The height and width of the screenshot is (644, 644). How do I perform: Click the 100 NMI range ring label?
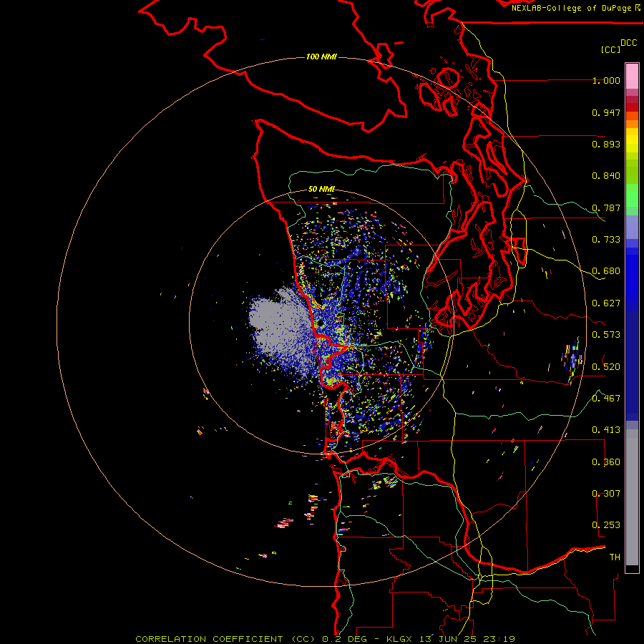[321, 57]
